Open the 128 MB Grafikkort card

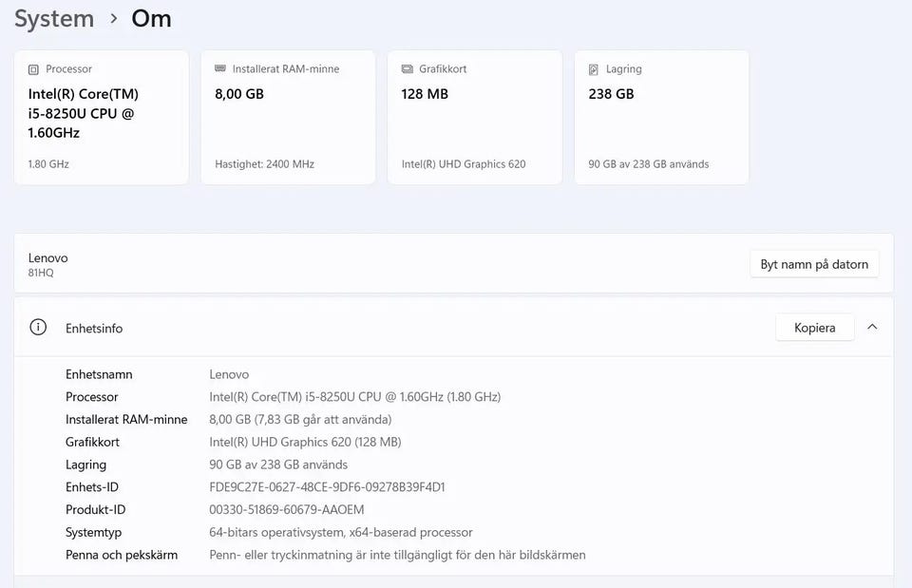(x=475, y=118)
